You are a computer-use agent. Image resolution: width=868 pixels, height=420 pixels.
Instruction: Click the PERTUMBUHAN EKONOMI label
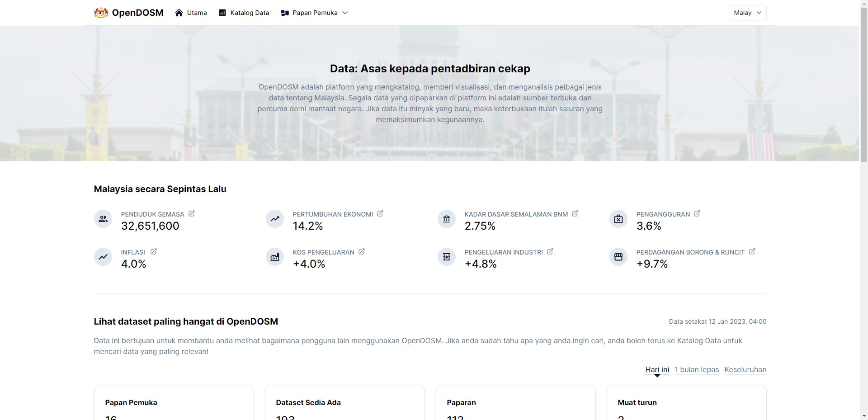[333, 214]
